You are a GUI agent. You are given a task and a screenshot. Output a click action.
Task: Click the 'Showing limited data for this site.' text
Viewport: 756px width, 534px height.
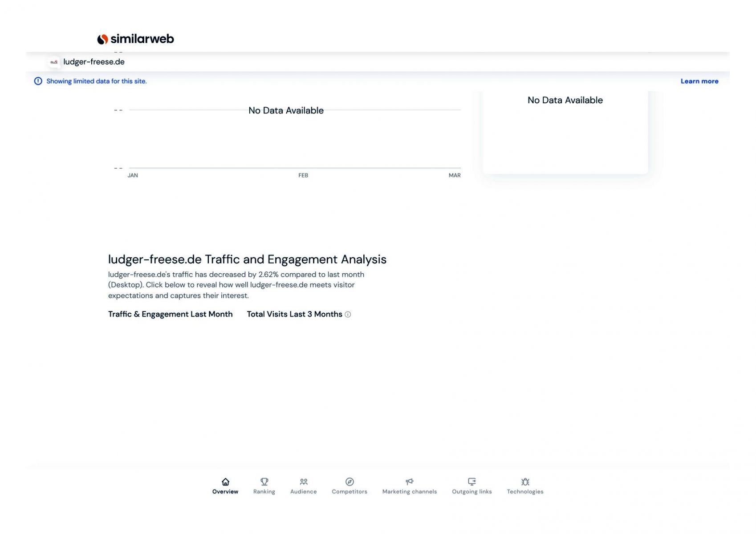pos(97,81)
